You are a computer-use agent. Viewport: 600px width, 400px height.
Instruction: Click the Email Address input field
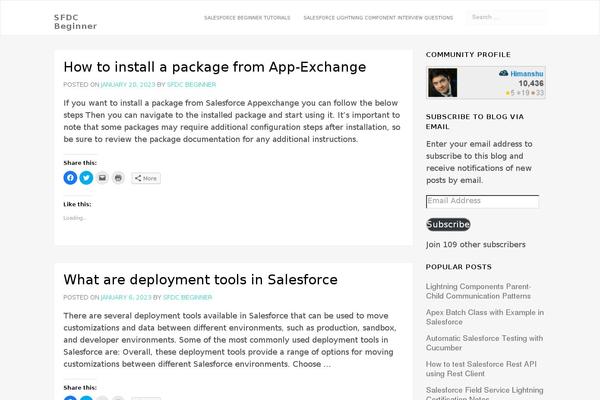point(483,201)
